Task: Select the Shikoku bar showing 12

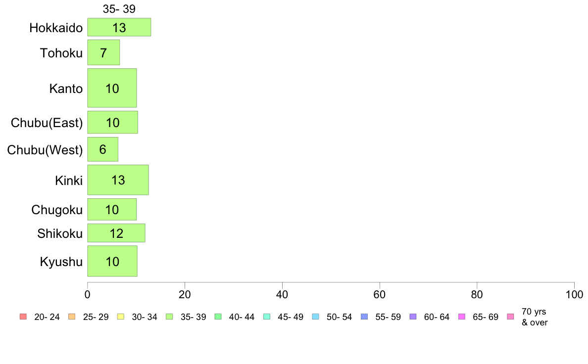Action: (x=116, y=233)
